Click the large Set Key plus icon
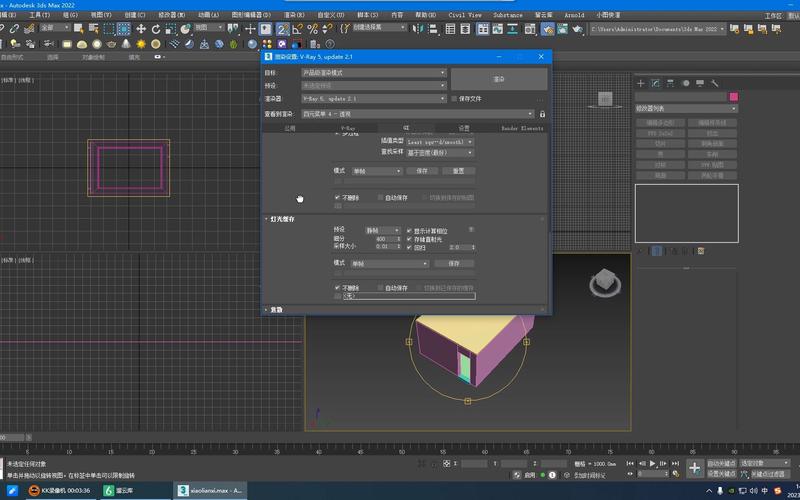This screenshot has width=800, height=500. 695,467
